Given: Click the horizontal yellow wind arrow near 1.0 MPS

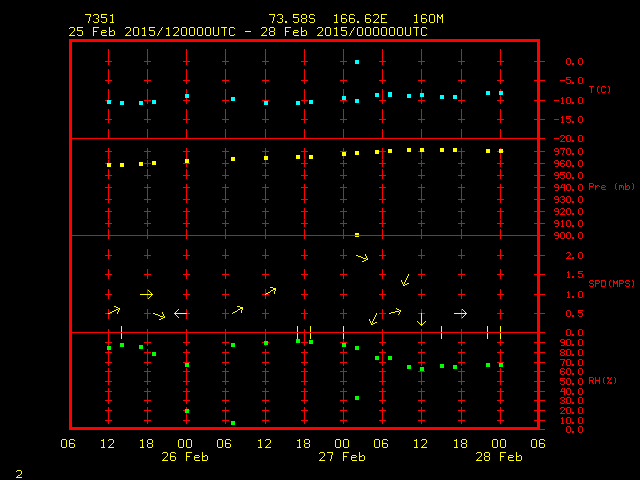Looking at the screenshot, I should [x=147, y=294].
